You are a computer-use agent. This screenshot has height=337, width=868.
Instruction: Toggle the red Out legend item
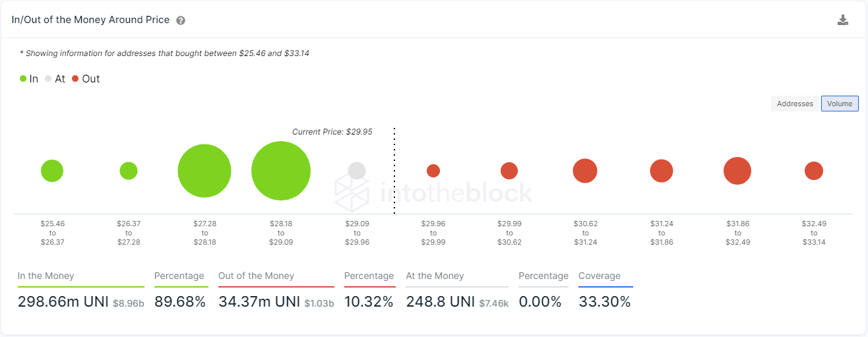(85, 78)
